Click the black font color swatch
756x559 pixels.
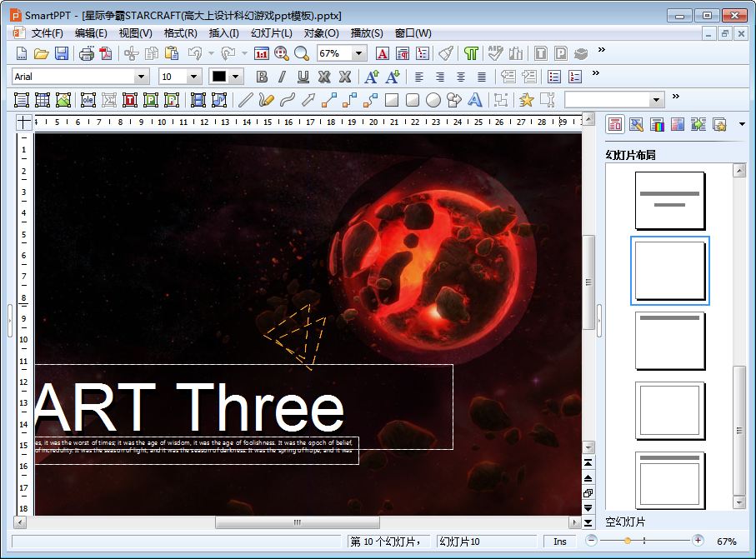219,77
